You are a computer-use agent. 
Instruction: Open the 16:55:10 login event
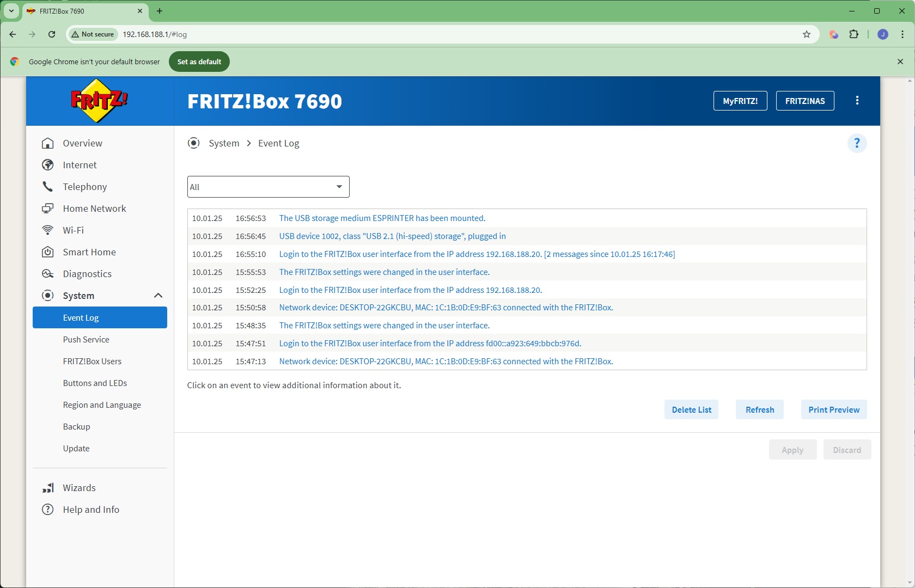477,254
